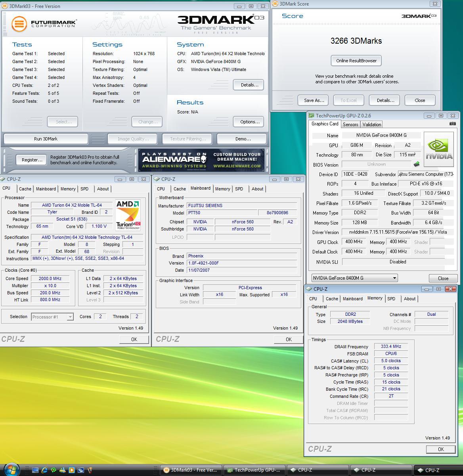The image size is (463, 476).
Task: Click the Show Desktop quick launch icon
Action: click(x=35, y=470)
